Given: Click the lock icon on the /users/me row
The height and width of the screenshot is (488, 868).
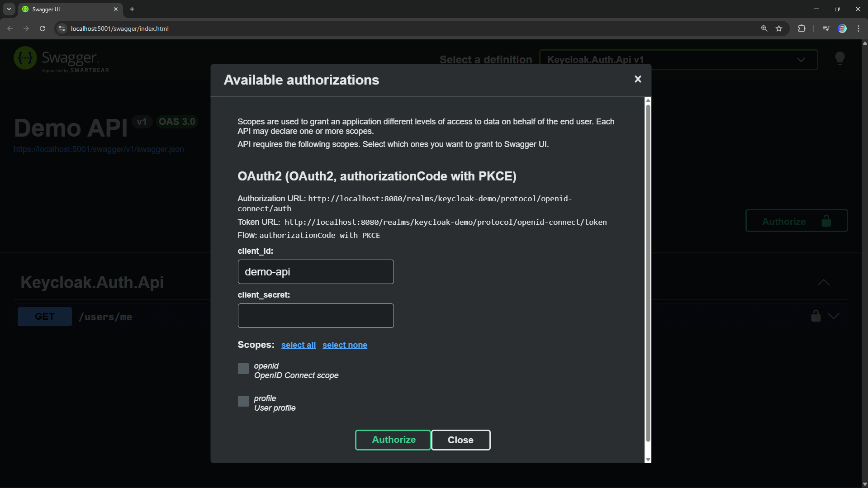Looking at the screenshot, I should tap(815, 316).
